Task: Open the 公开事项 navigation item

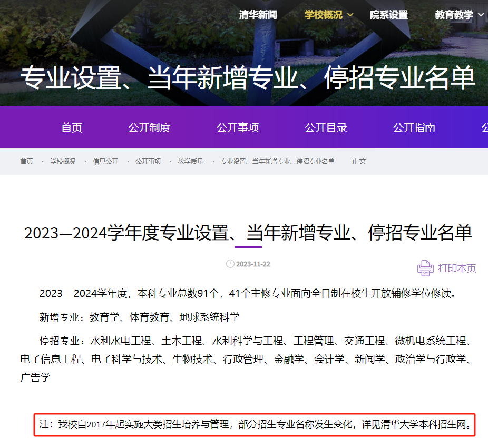Action: point(237,127)
